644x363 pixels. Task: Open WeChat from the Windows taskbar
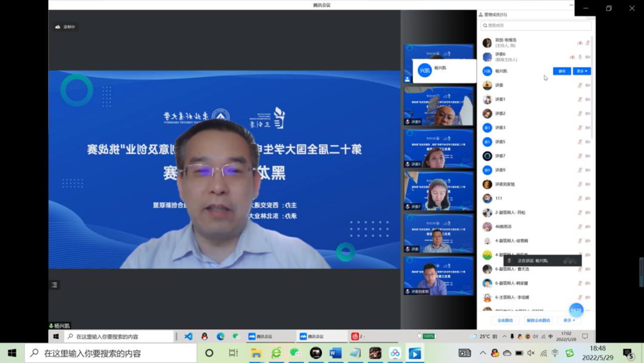point(296,353)
